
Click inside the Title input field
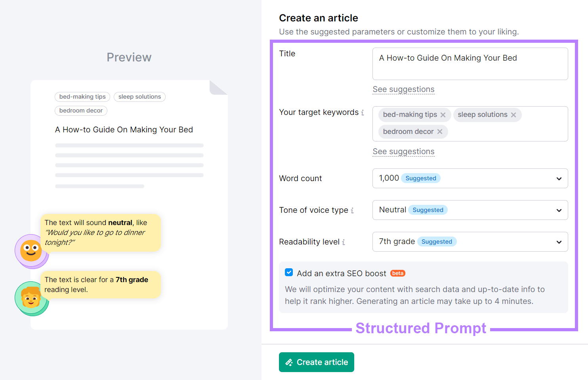pos(470,63)
